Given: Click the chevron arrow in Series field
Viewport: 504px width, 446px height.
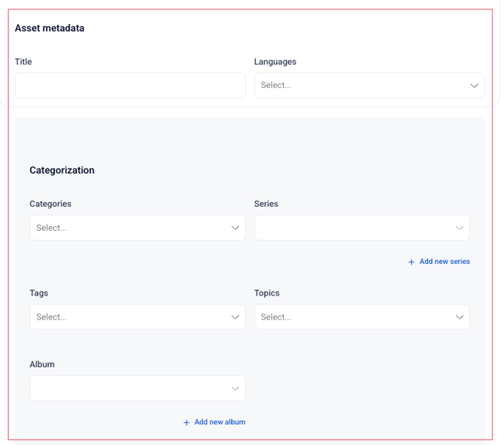Looking at the screenshot, I should pos(459,228).
